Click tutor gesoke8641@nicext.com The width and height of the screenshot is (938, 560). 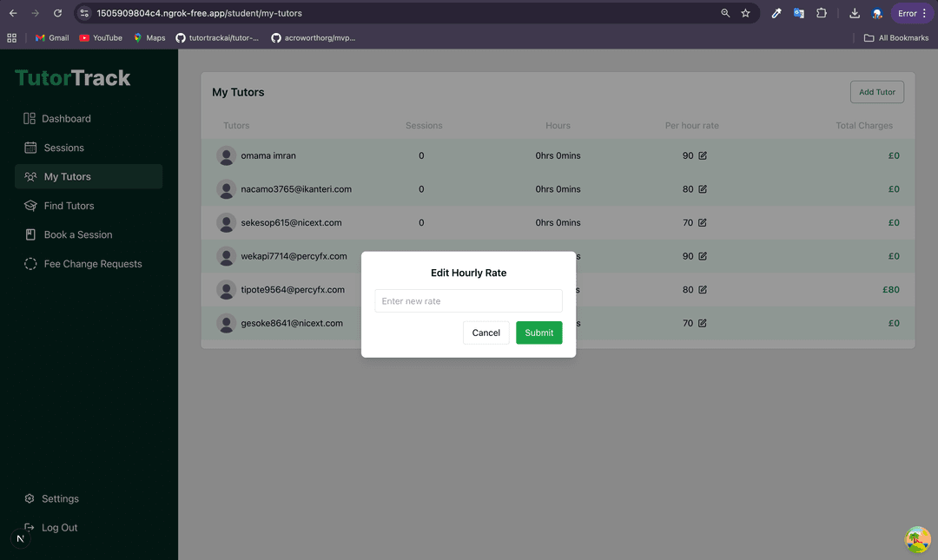click(292, 323)
